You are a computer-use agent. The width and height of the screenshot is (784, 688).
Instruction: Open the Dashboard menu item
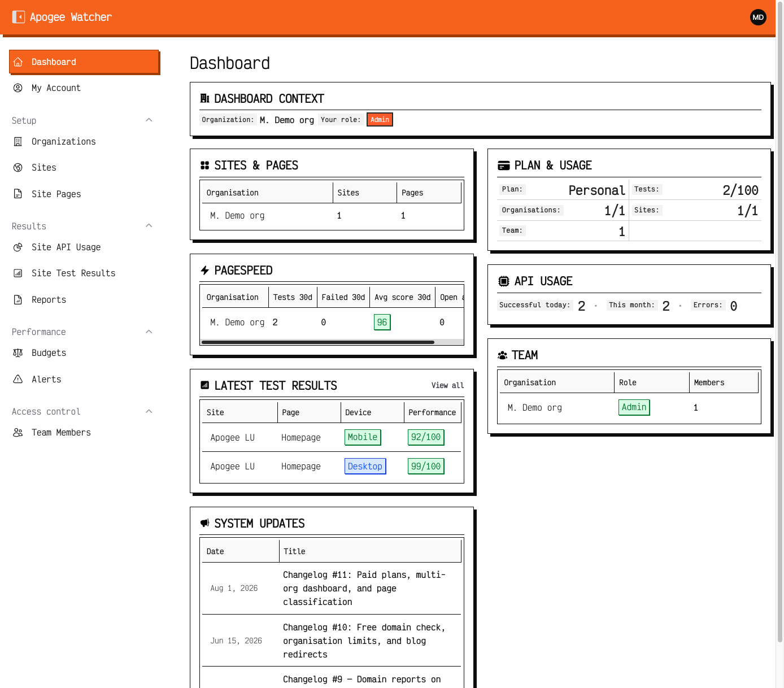point(84,62)
